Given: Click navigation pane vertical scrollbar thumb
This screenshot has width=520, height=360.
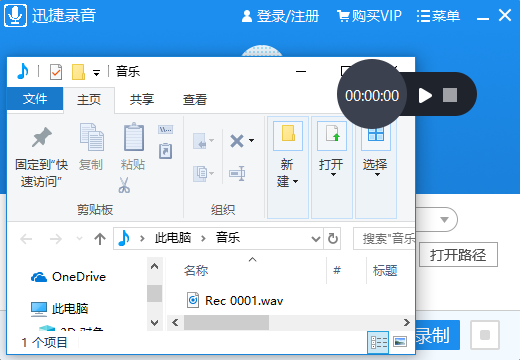Looking at the screenshot, I should (154, 293).
